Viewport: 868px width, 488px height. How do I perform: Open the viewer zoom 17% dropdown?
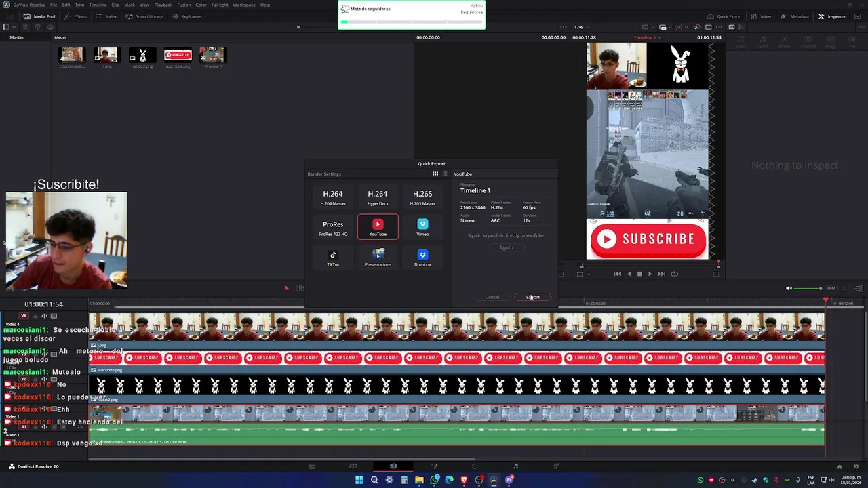(582, 27)
